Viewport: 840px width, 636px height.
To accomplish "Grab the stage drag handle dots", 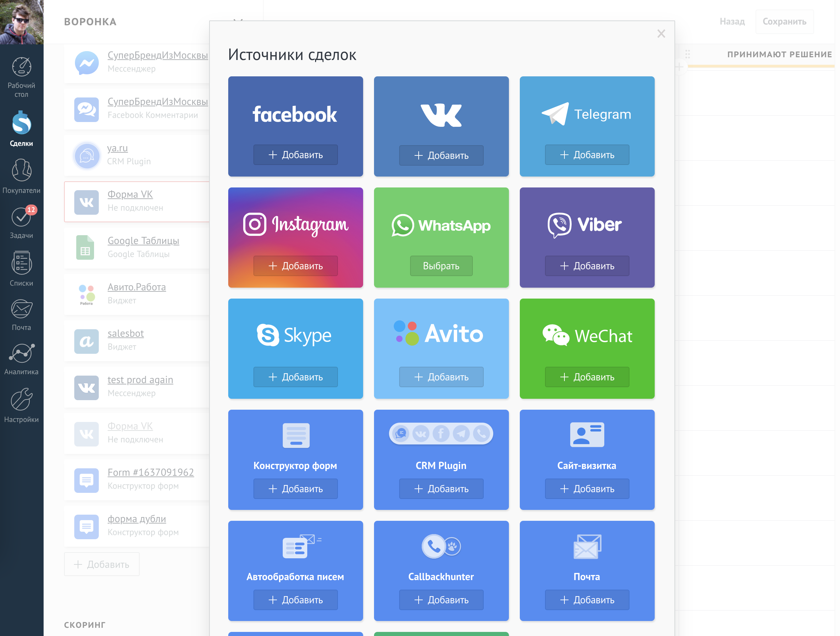I will click(687, 54).
